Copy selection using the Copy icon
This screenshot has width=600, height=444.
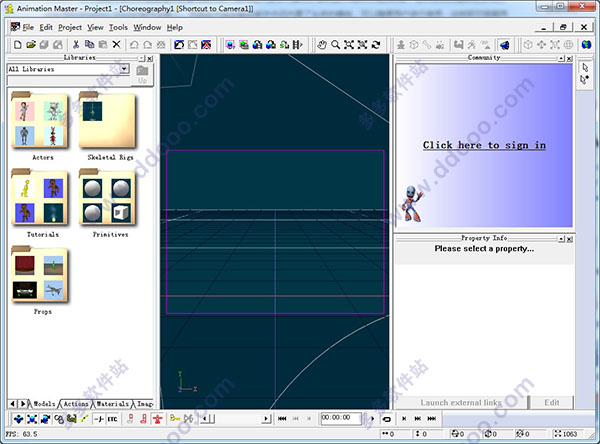(x=90, y=45)
